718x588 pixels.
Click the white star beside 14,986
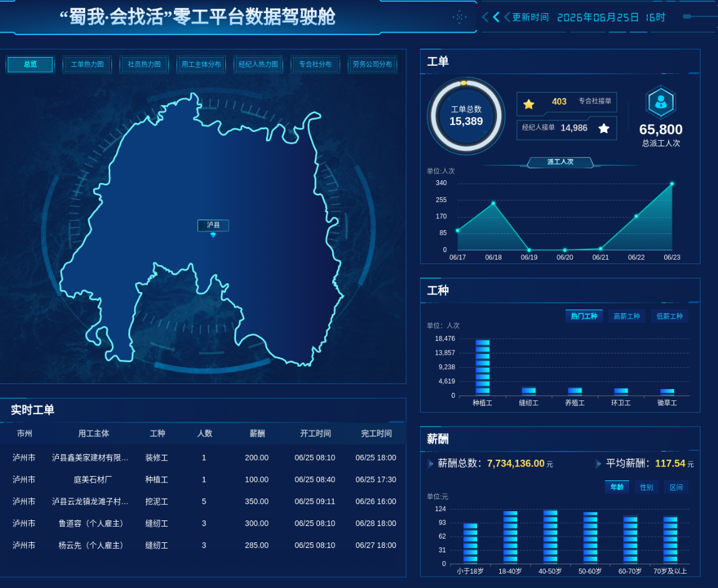coord(603,128)
